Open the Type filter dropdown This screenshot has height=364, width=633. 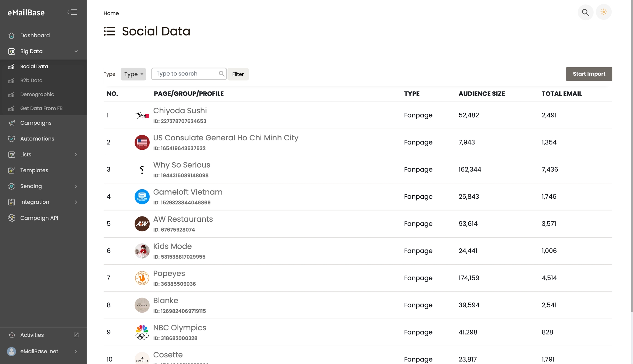(133, 74)
